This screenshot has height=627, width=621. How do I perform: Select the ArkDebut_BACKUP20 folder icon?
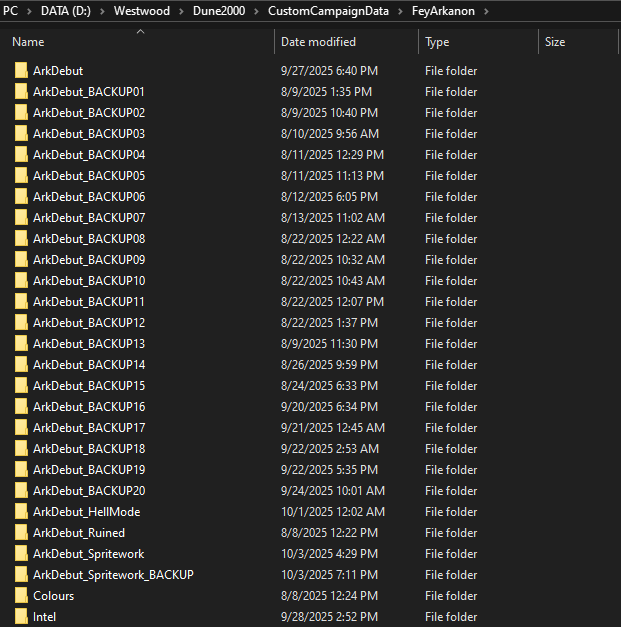(21, 491)
